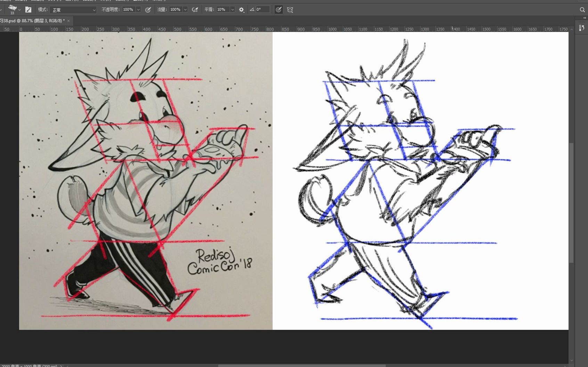The width and height of the screenshot is (588, 367).
Task: Expand the brush preset picker arrow
Action: point(19,10)
